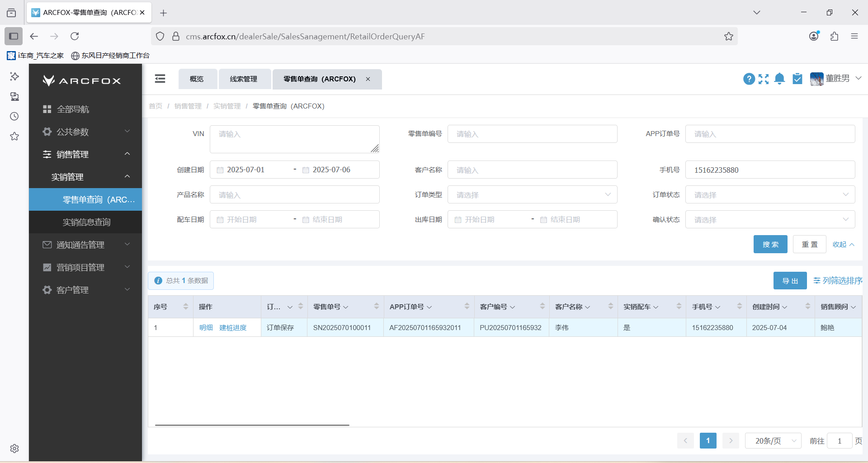Open 20条/页 page size dropdown
This screenshot has width=868, height=463.
pyautogui.click(x=773, y=440)
